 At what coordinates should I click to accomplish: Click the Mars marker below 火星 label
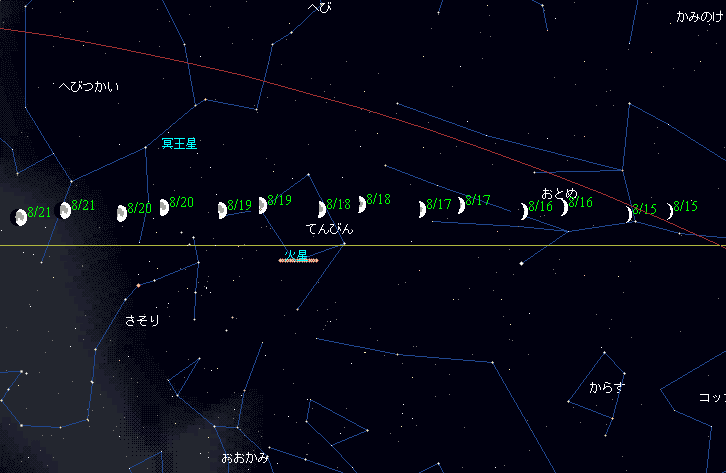[x=298, y=261]
